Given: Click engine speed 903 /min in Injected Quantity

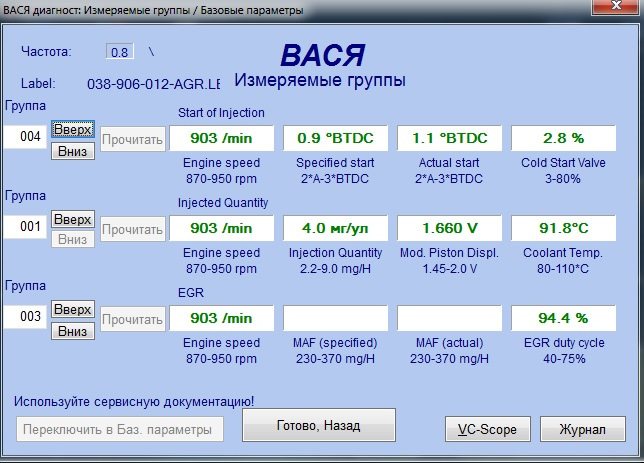Looking at the screenshot, I should (221, 228).
